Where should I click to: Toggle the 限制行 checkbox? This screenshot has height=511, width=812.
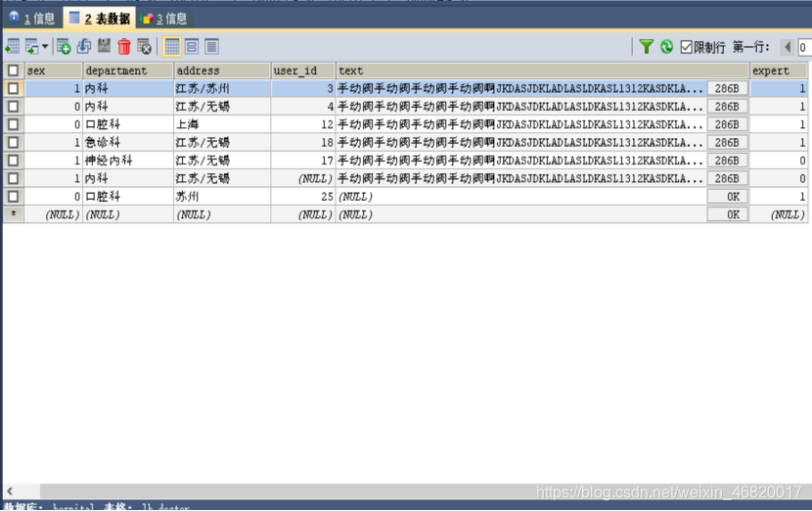[686, 47]
